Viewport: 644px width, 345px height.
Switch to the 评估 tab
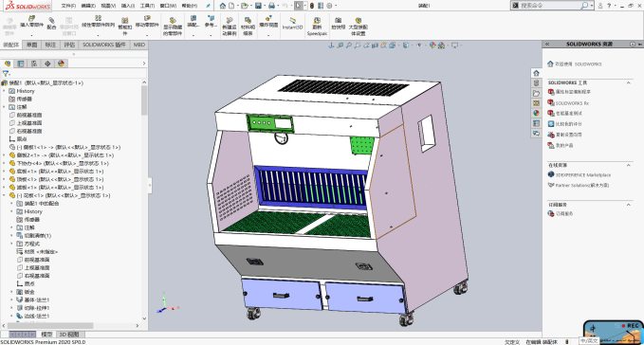[x=69, y=45]
